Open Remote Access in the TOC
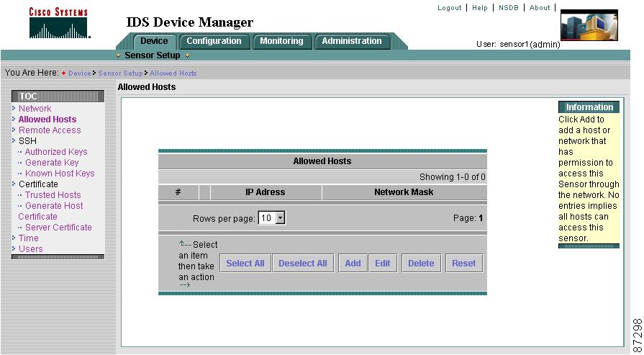This screenshot has height=355, width=644. tap(50, 130)
